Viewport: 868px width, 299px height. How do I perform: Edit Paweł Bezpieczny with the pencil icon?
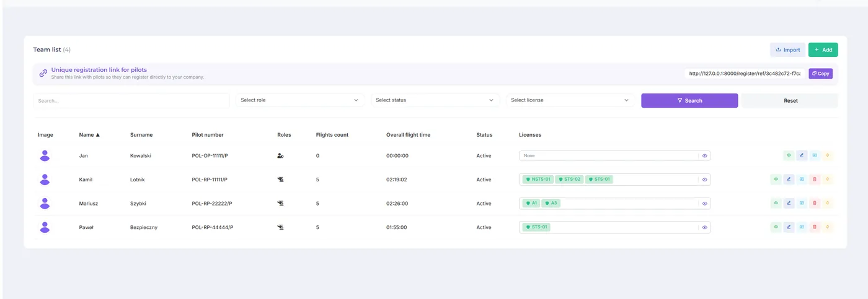pos(789,227)
